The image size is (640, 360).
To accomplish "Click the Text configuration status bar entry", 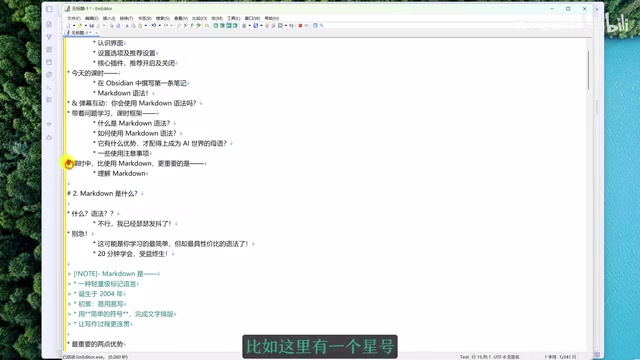I will click(x=464, y=357).
